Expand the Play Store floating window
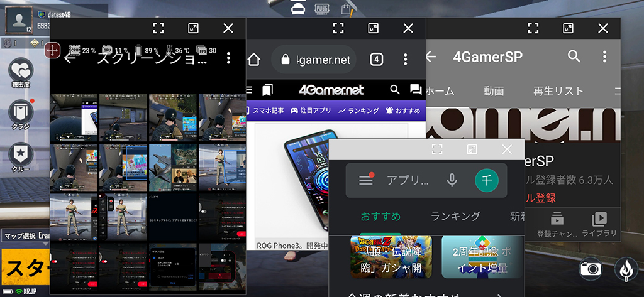This screenshot has height=297, width=644. coord(472,149)
